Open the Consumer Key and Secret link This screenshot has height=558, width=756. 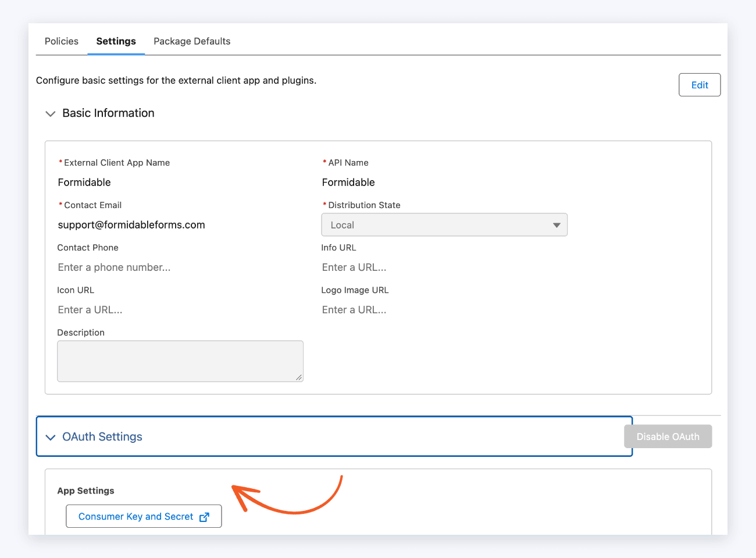(x=144, y=516)
